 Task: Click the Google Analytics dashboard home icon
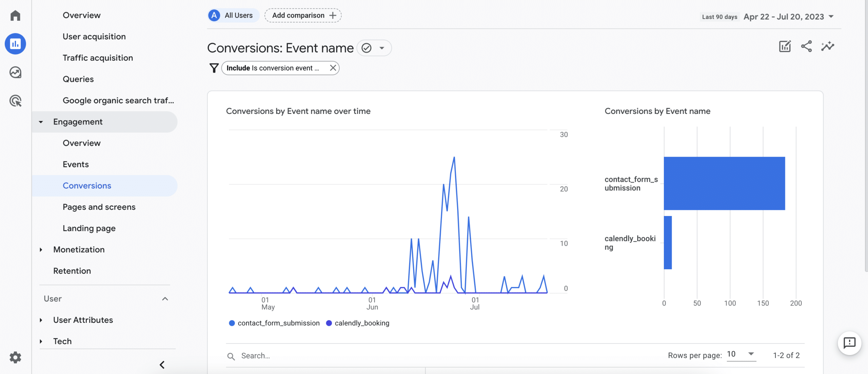point(15,16)
